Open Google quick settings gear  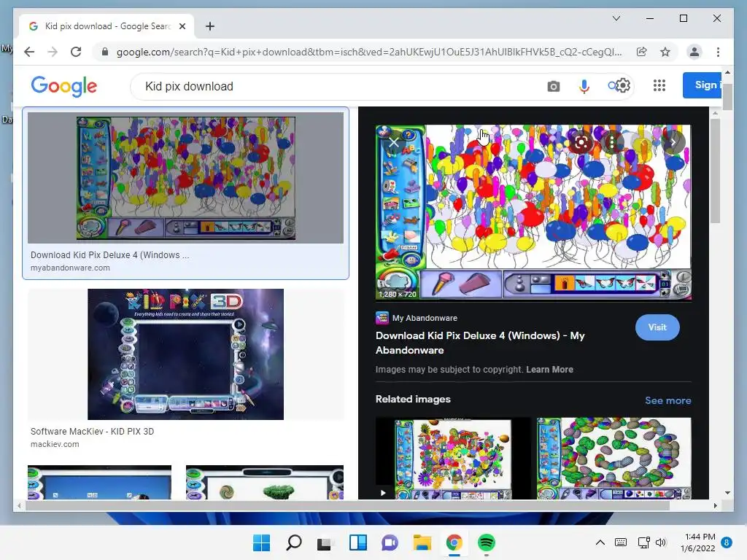623,86
